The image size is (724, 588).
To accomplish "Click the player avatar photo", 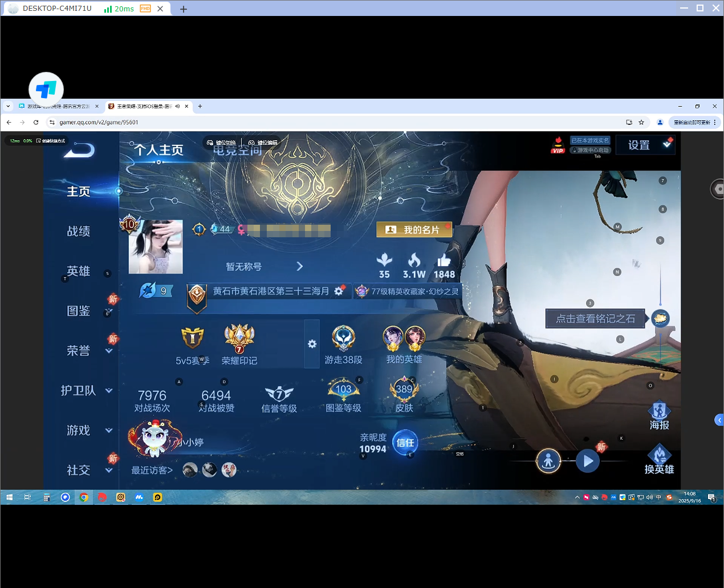I will point(156,246).
